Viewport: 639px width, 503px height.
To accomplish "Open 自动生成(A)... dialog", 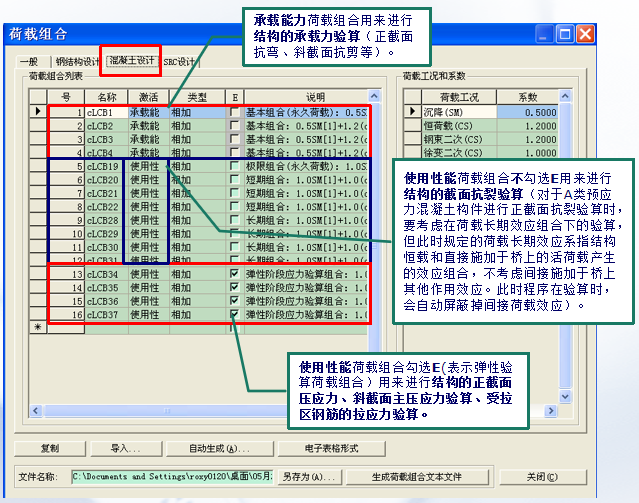I will click(220, 448).
